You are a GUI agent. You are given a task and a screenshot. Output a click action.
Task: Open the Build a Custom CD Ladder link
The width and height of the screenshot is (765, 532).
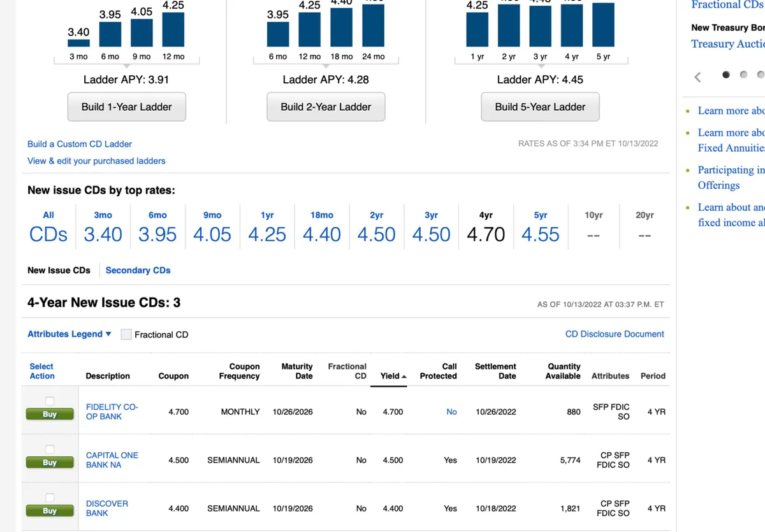(x=80, y=144)
